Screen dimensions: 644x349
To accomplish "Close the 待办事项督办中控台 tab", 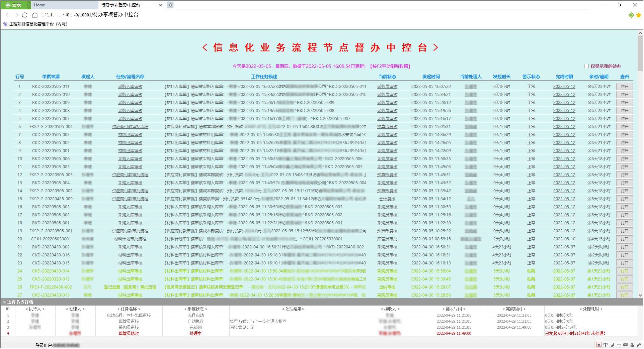I will 160,5.
